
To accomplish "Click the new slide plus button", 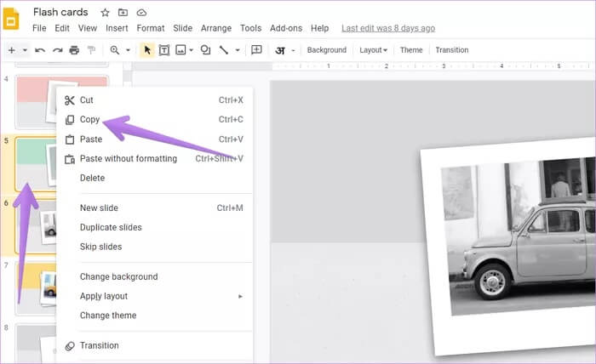I will pos(12,50).
